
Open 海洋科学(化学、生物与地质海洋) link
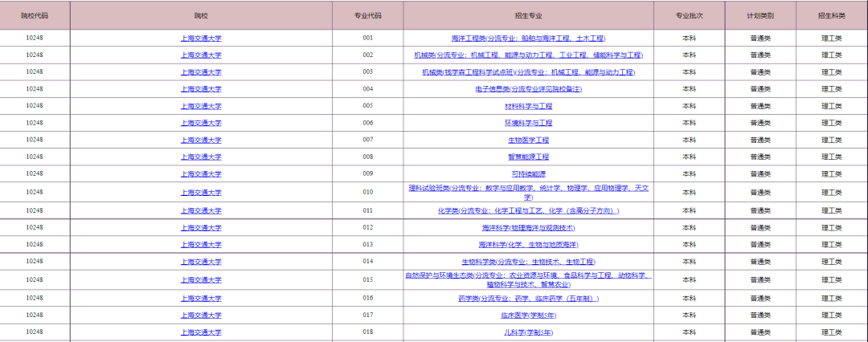[528, 245]
